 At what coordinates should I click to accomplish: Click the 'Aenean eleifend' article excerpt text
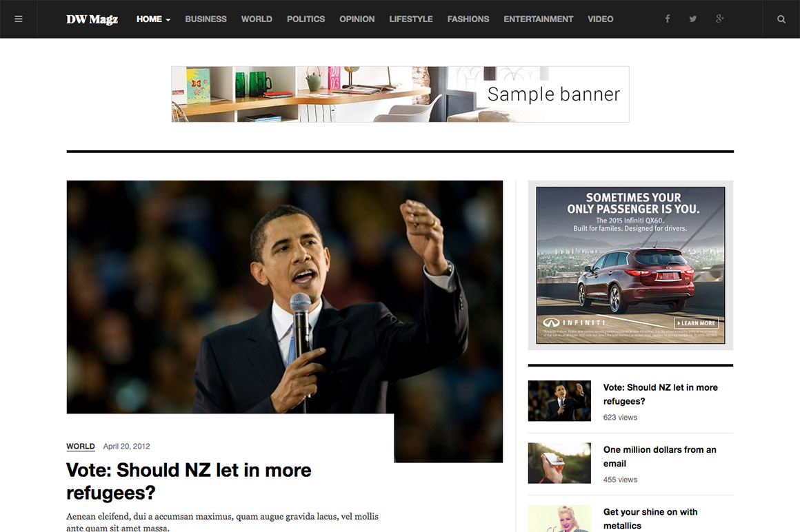[x=223, y=522]
